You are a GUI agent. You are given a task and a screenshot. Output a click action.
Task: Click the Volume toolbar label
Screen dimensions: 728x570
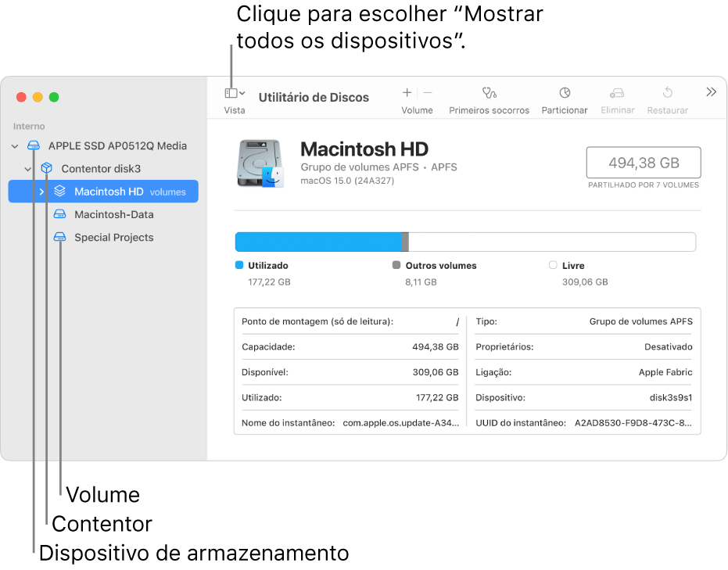[x=417, y=110]
